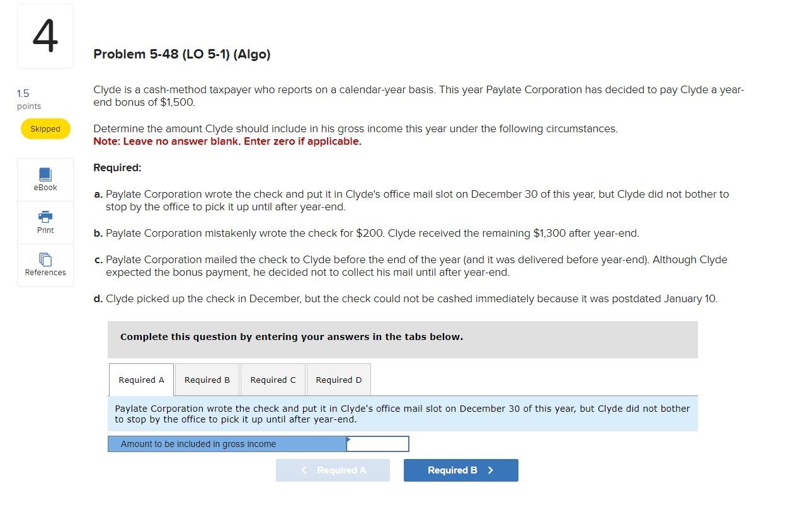Click the disabled Required A back button
This screenshot has width=812, height=510.
pyautogui.click(x=333, y=470)
